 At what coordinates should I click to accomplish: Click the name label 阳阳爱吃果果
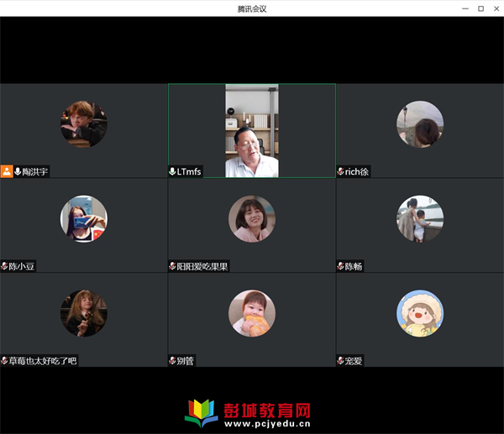point(202,266)
